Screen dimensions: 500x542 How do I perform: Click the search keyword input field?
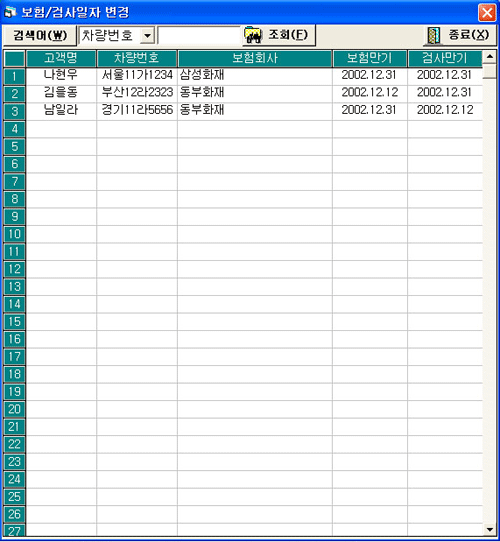pyautogui.click(x=200, y=35)
